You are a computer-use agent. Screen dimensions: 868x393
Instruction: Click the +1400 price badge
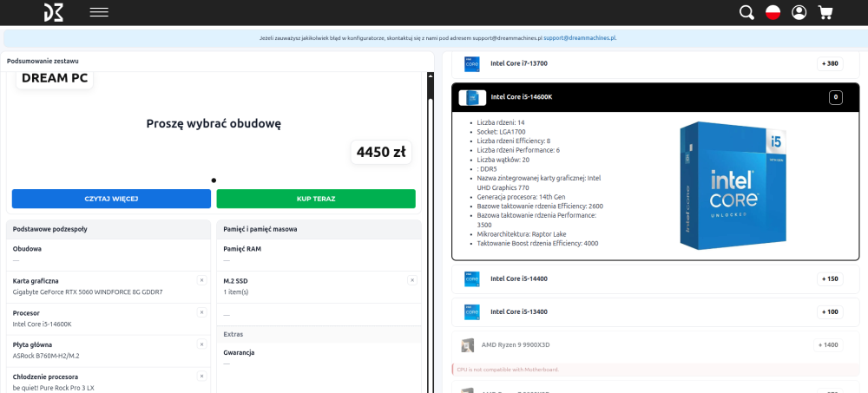pos(827,345)
